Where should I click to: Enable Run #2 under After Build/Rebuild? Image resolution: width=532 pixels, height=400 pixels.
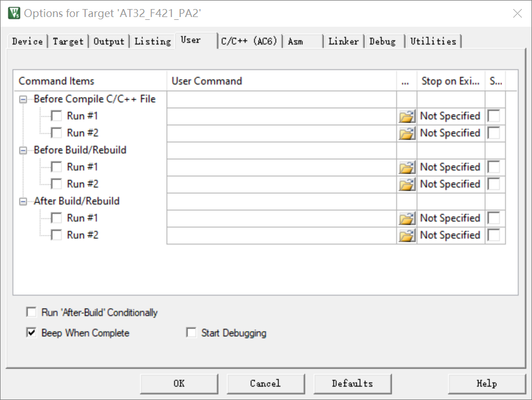56,235
